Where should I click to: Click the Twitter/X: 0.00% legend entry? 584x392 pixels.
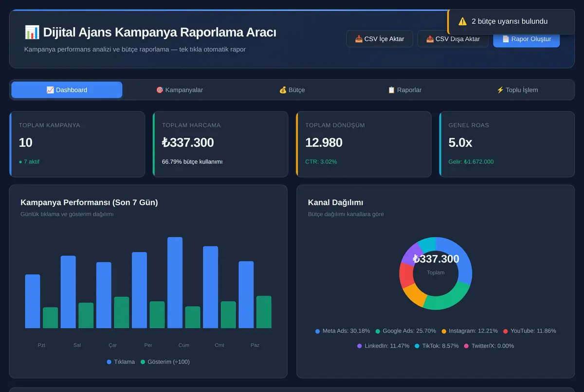[x=489, y=346]
